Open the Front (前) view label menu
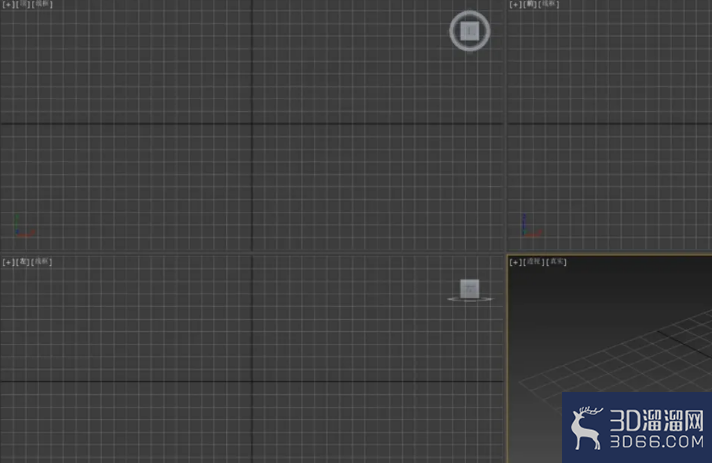 click(530, 5)
